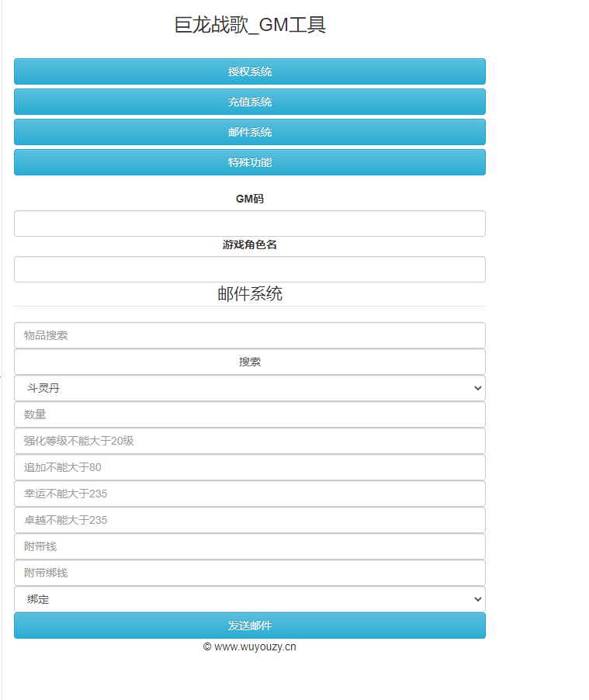
Task: Click the 附带绑钱 field
Action: point(250,572)
